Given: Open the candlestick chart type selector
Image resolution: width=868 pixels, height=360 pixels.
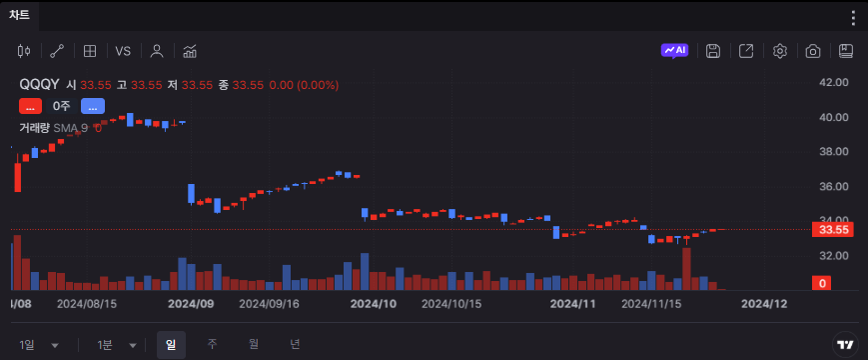Looking at the screenshot, I should click(x=24, y=52).
